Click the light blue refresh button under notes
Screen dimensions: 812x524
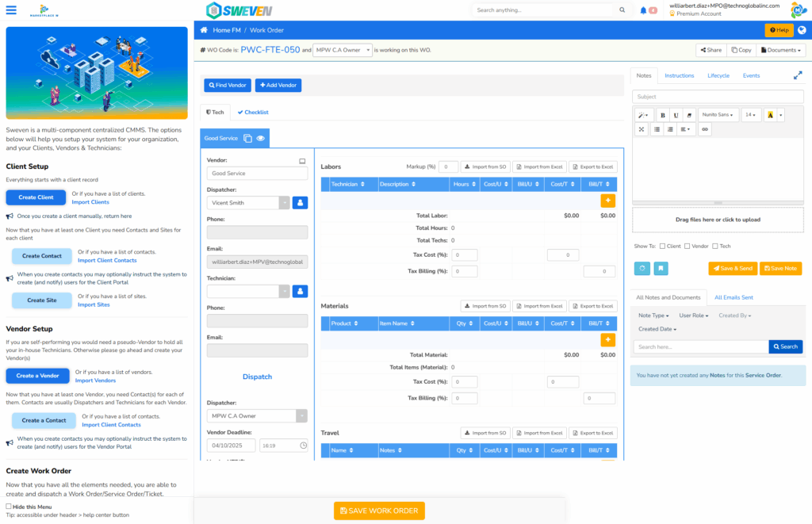(x=642, y=268)
